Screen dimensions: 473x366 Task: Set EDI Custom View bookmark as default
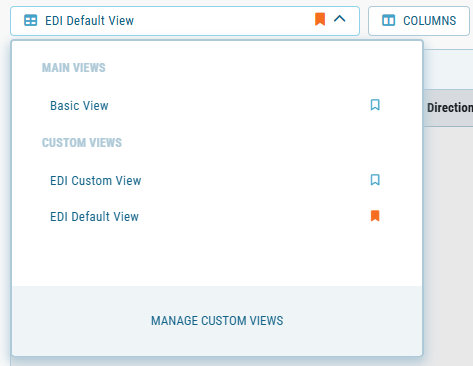tap(375, 180)
